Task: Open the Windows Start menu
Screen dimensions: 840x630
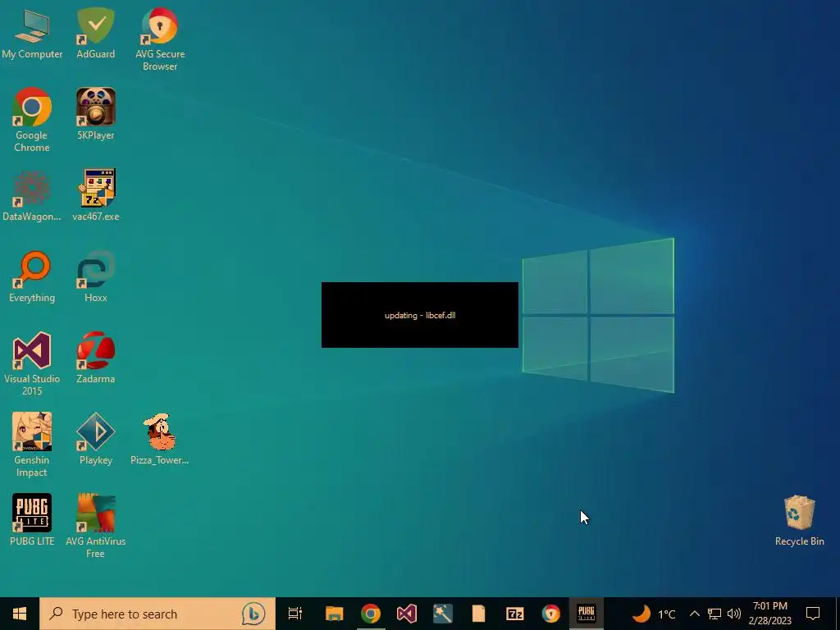Action: coord(20,614)
